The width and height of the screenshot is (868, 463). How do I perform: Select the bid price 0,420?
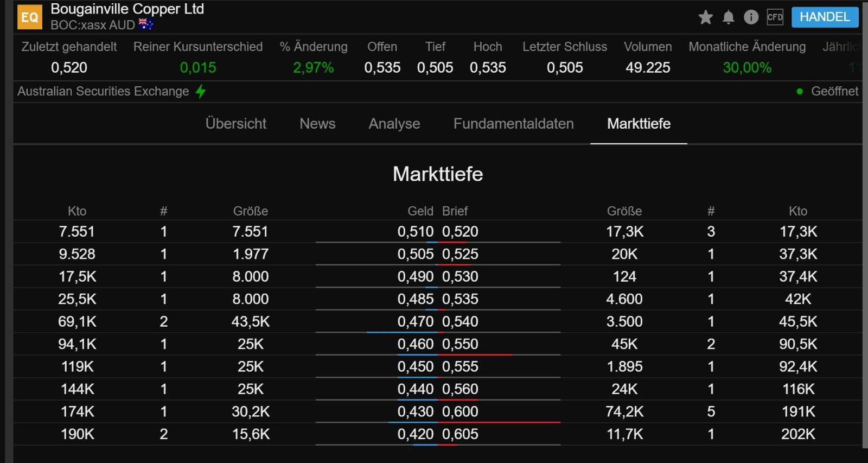(x=416, y=434)
